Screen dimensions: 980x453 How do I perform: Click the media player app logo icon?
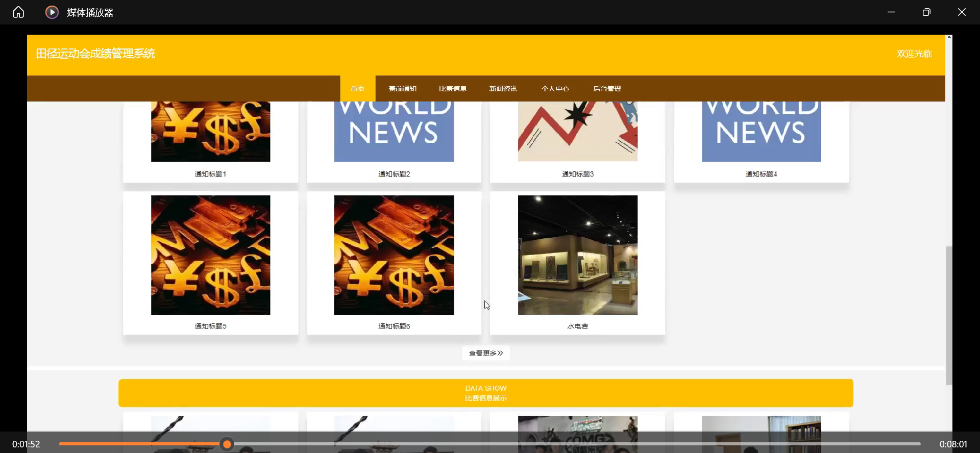52,12
